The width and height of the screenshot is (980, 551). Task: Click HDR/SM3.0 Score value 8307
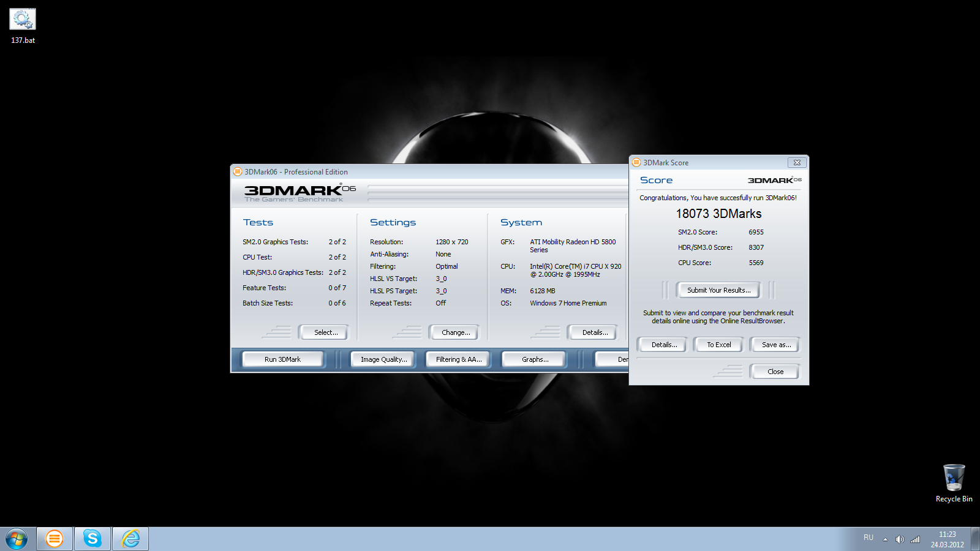pyautogui.click(x=756, y=247)
